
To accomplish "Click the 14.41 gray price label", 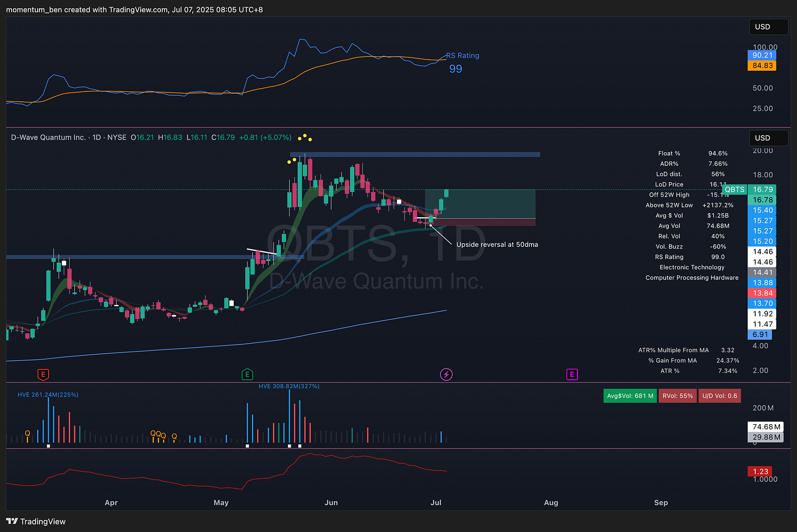I will pos(762,273).
